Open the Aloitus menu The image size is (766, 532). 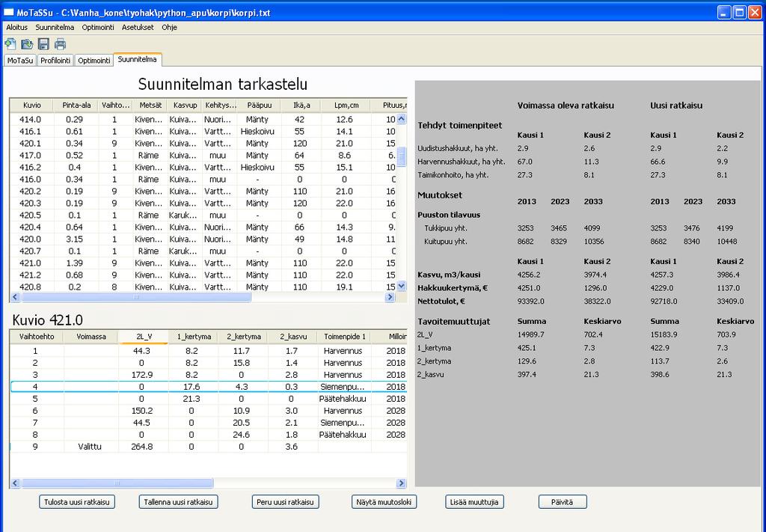[x=17, y=28]
